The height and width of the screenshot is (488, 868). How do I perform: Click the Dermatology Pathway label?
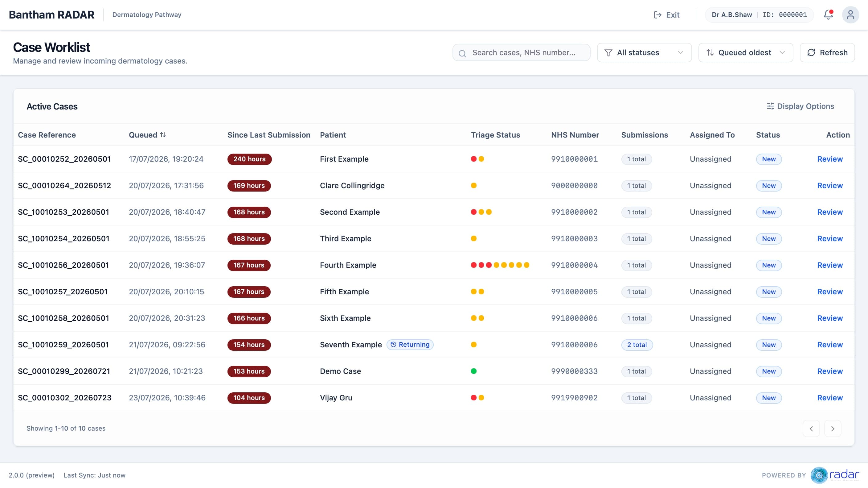click(147, 15)
